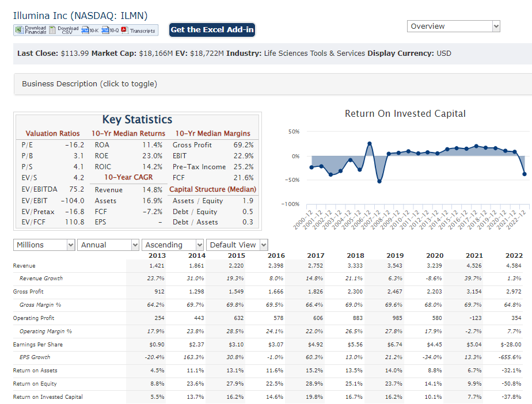The image size is (532, 404).
Task: Open the 10-K filing icon
Action: pos(85,30)
